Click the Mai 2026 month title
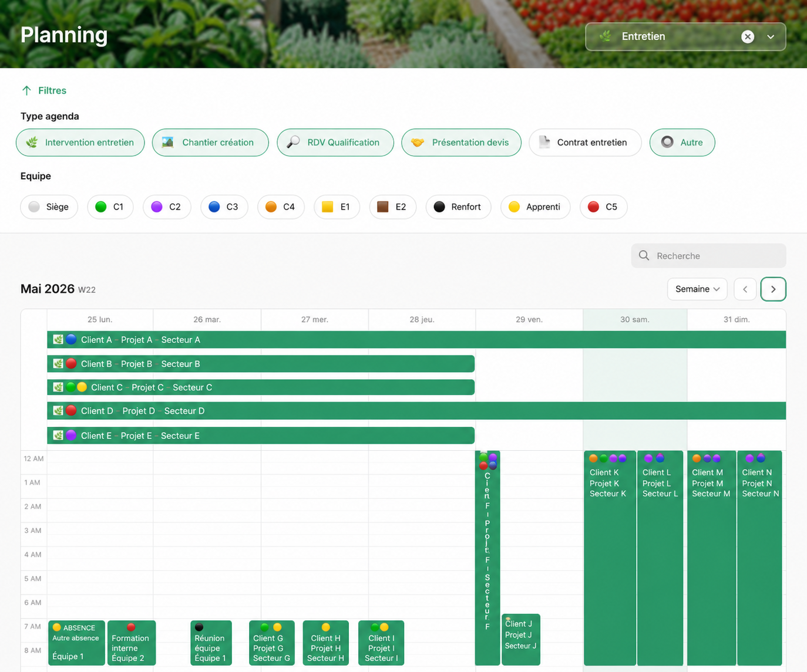This screenshot has width=807, height=672. coord(48,289)
